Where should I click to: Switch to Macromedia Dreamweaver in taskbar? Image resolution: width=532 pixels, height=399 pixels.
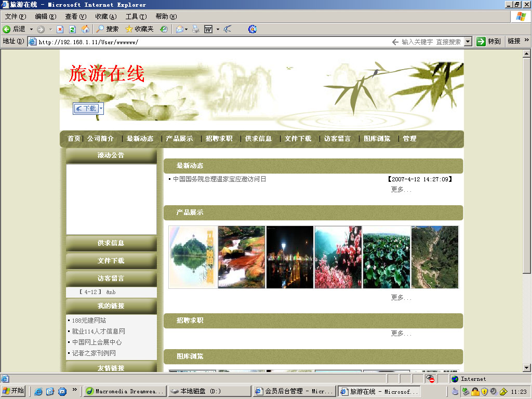pos(125,391)
